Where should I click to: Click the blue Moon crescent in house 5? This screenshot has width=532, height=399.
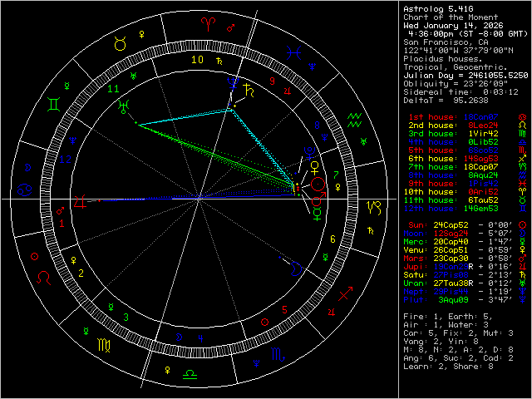[x=296, y=268]
